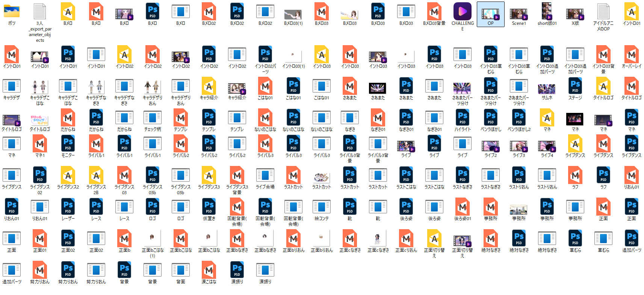Image resolution: width=644 pixels, height=295 pixels.
Task: Select the ライブ4 video file
Action: pos(547,146)
